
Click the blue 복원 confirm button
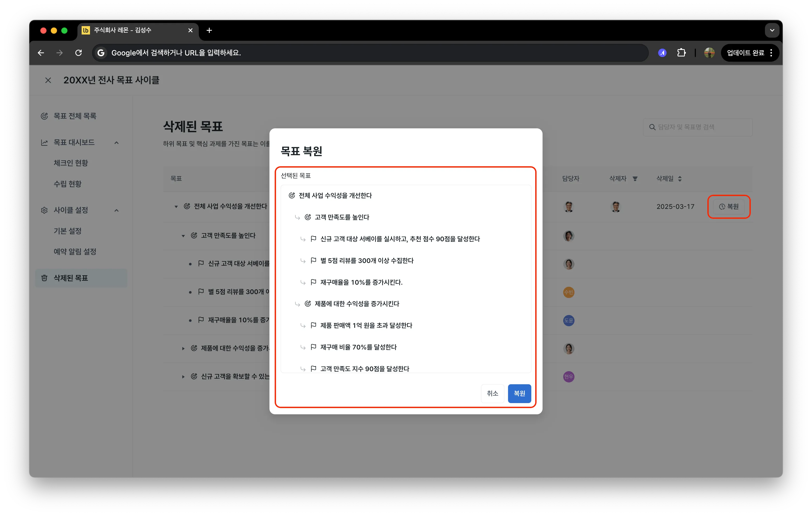519,393
